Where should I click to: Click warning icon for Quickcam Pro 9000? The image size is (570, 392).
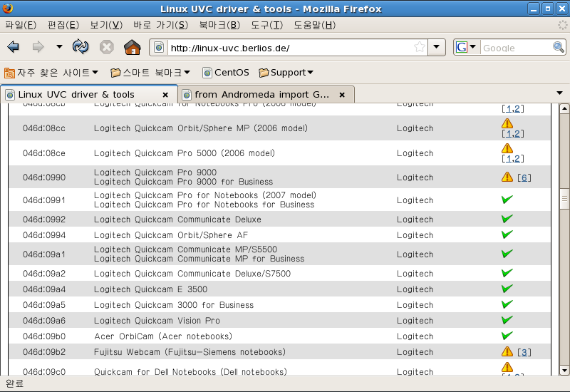(x=507, y=177)
